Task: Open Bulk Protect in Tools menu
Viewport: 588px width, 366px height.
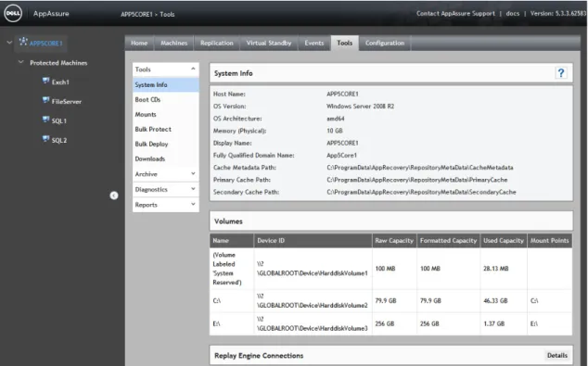Action: point(166,129)
